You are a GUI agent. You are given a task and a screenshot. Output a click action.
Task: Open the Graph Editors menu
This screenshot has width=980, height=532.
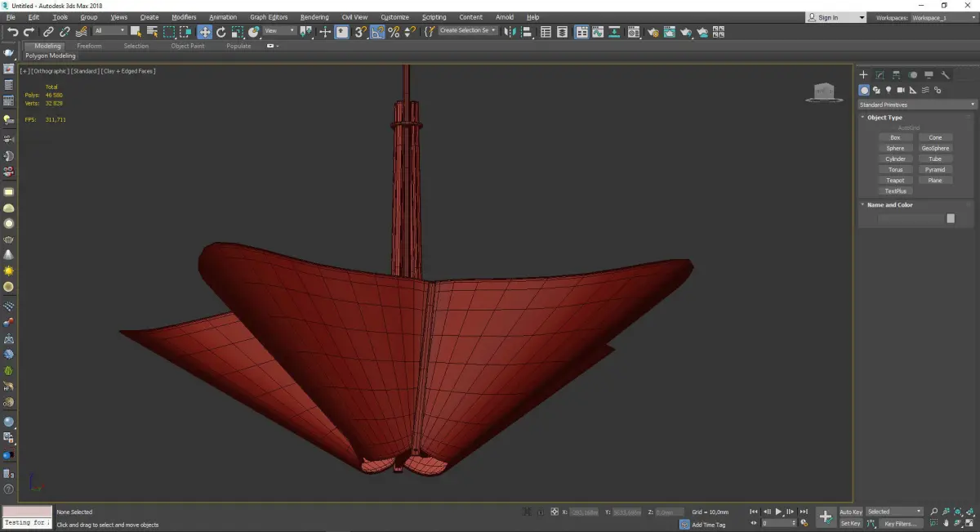coord(269,17)
